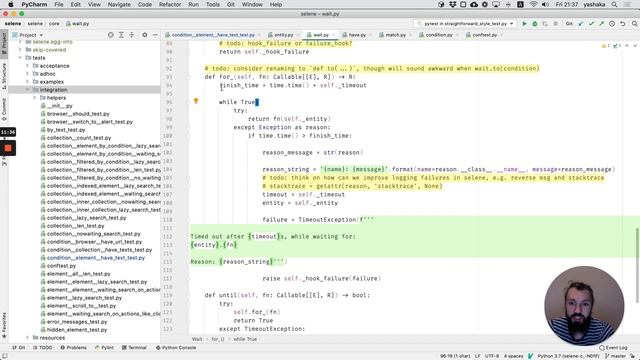Image resolution: width=640 pixels, height=360 pixels.
Task: Open the Project tool window side tab
Action: [x=4, y=45]
